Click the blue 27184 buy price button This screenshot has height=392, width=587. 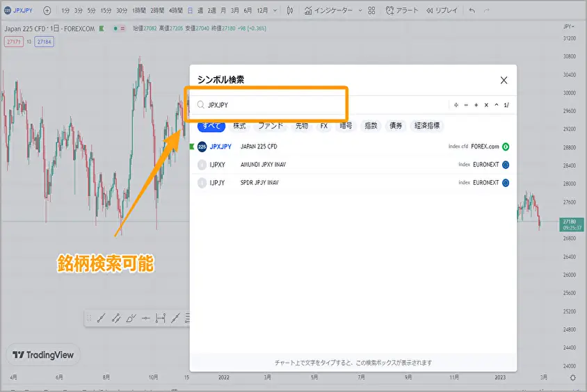point(45,42)
